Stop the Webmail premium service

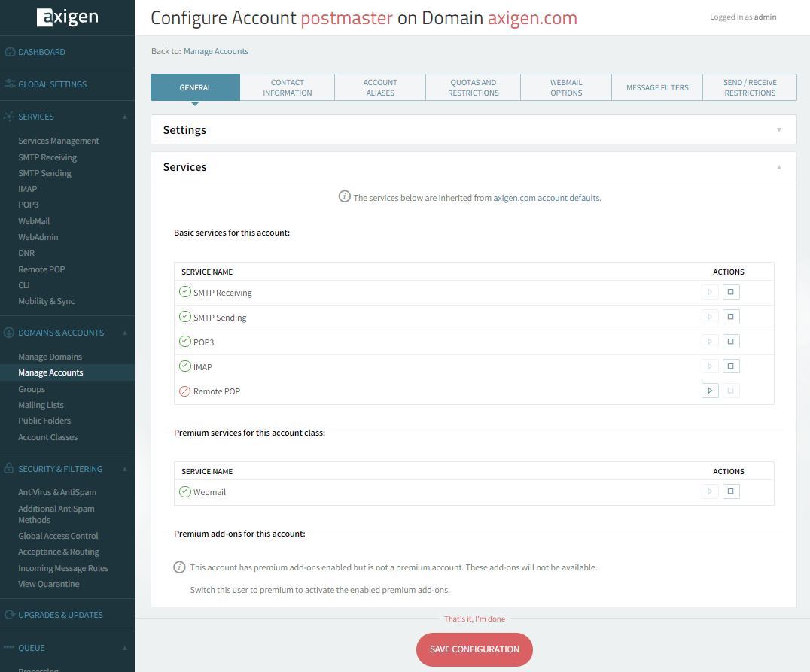tap(730, 491)
